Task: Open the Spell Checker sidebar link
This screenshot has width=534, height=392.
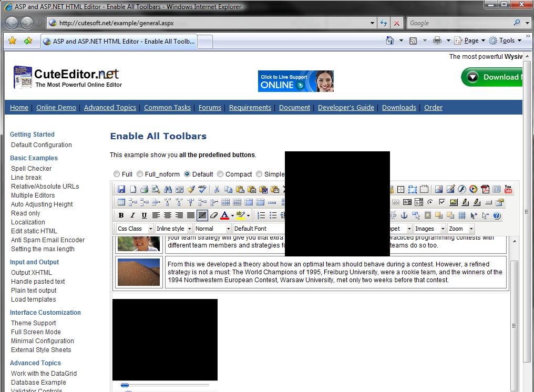Action: (32, 169)
